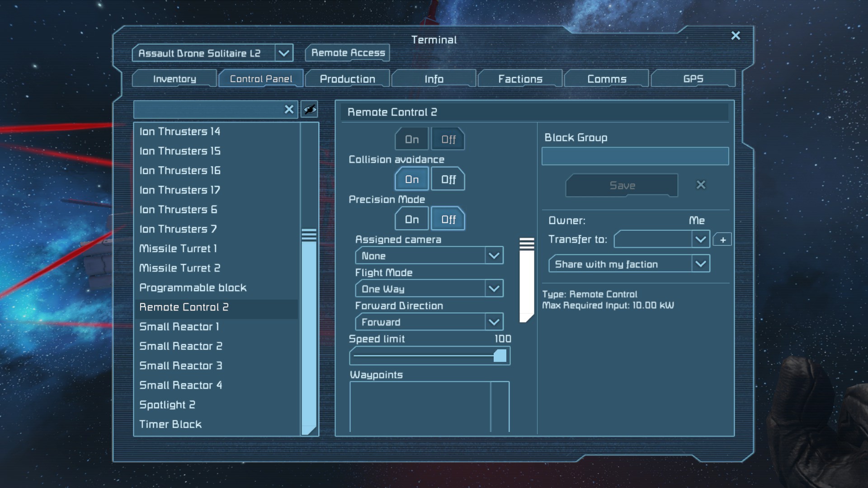Open the Assigned camera dropdown
The width and height of the screenshot is (868, 488).
pyautogui.click(x=494, y=256)
